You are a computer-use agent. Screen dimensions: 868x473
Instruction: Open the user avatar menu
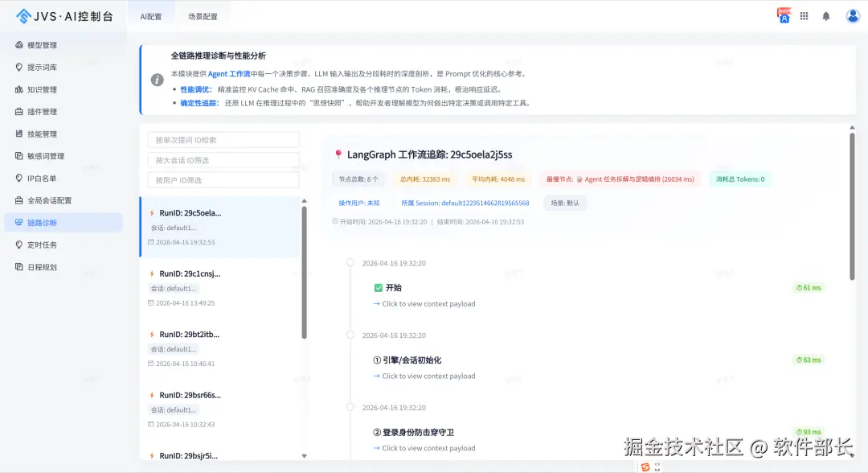(853, 16)
